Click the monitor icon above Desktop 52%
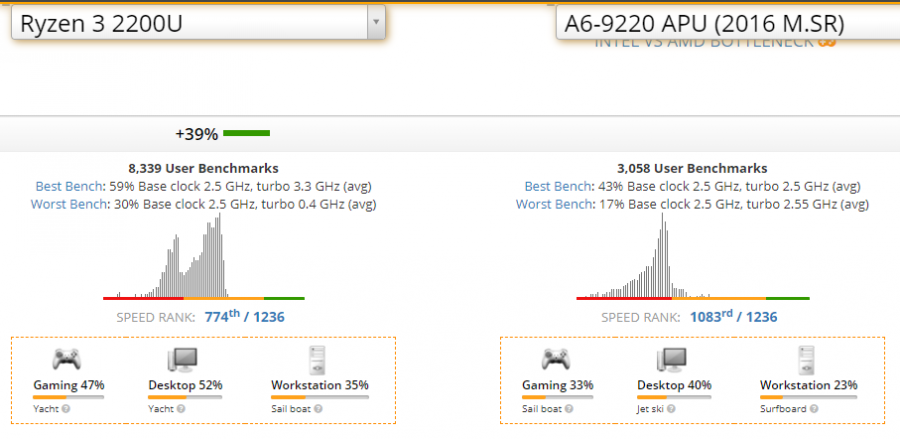Screen dimensions: 900x439 click(x=183, y=360)
